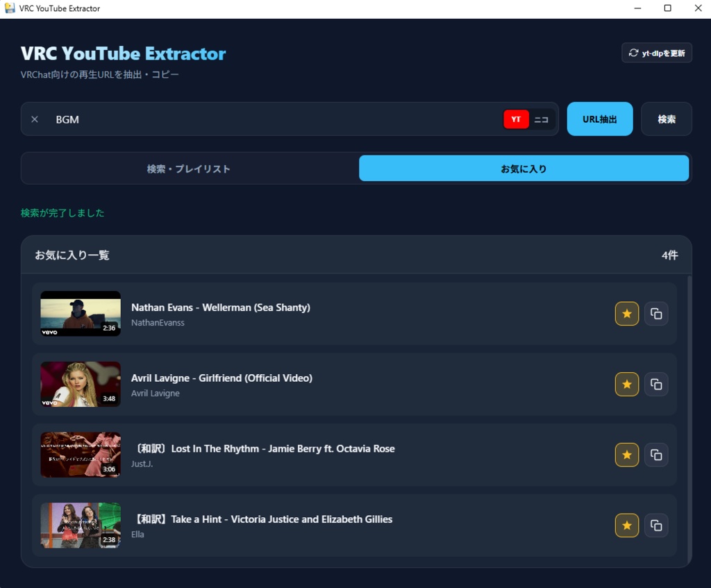Clear the search field using the X icon
The image size is (711, 588).
click(x=34, y=119)
